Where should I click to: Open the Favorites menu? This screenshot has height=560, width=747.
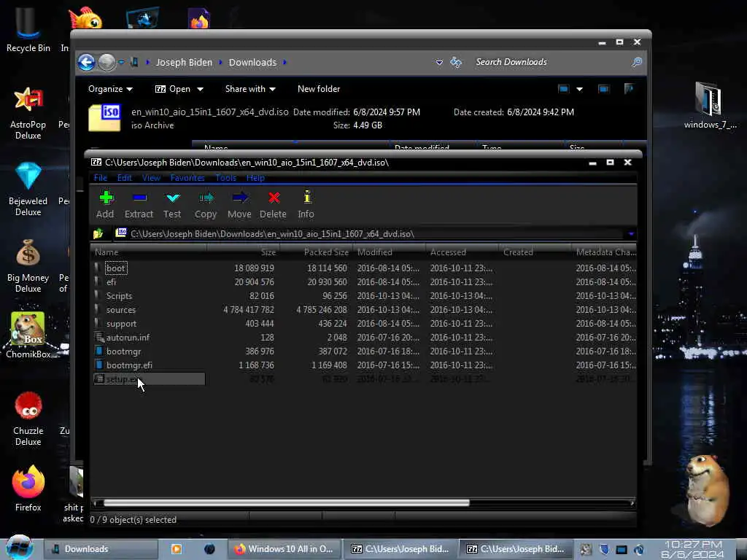(187, 178)
